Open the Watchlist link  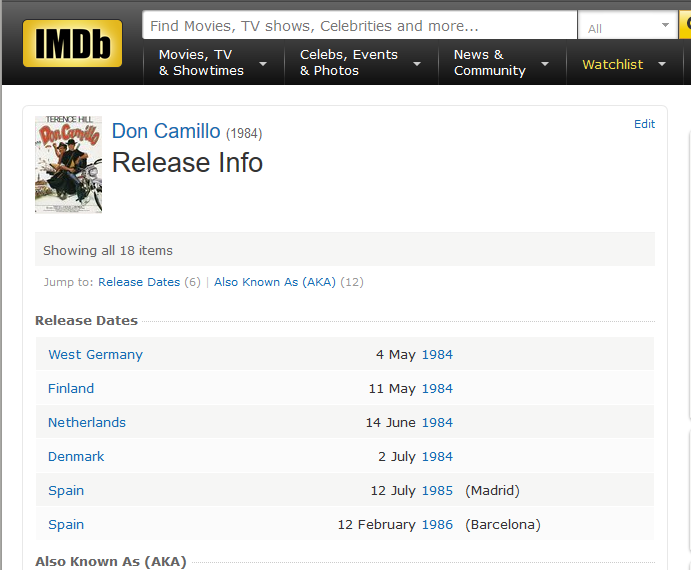click(x=613, y=64)
